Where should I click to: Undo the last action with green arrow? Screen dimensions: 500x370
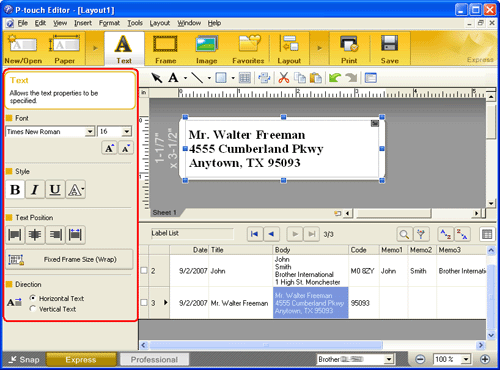coord(335,78)
